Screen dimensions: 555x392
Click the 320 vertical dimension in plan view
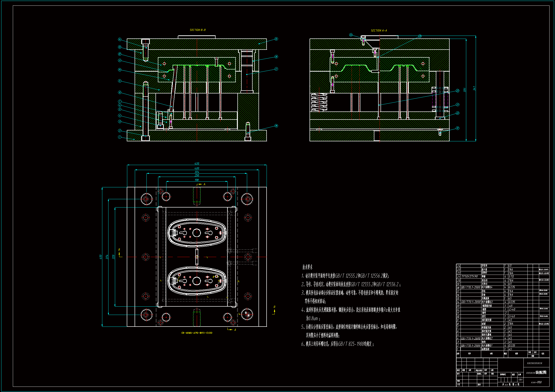113,257
